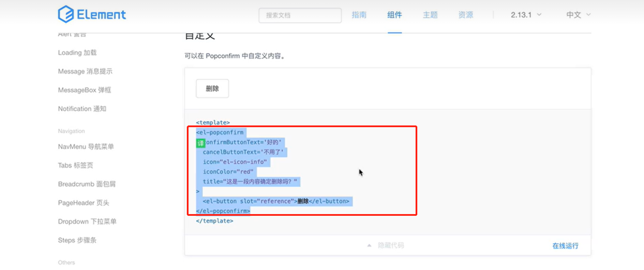Open Breadcrumb 面包屑 in sidebar
Image resolution: width=644 pixels, height=270 pixels.
point(87,184)
